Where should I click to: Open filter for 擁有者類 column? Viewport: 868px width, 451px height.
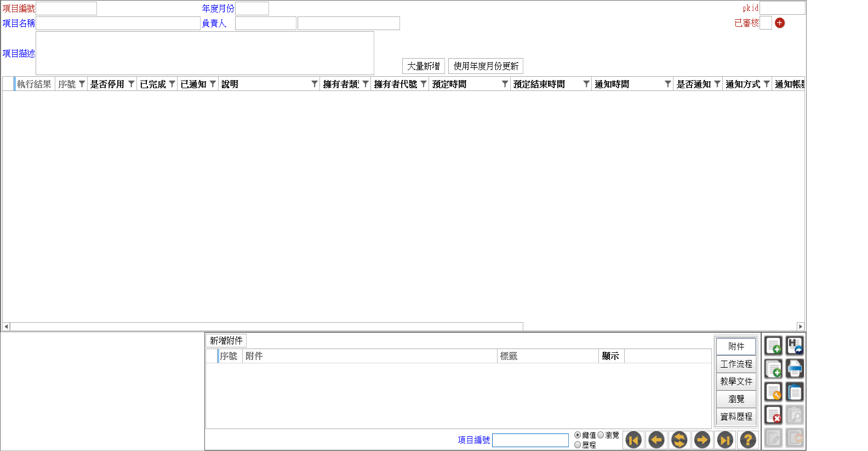coord(366,84)
